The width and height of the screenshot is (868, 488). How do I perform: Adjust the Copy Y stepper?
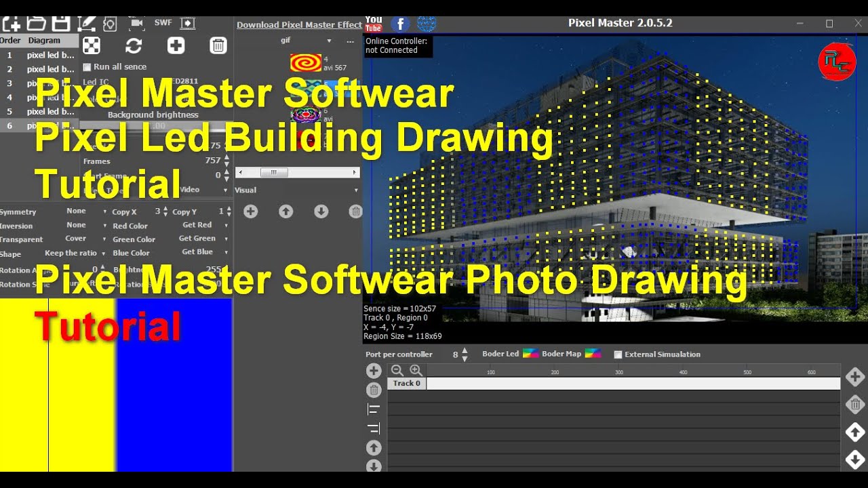click(x=229, y=211)
